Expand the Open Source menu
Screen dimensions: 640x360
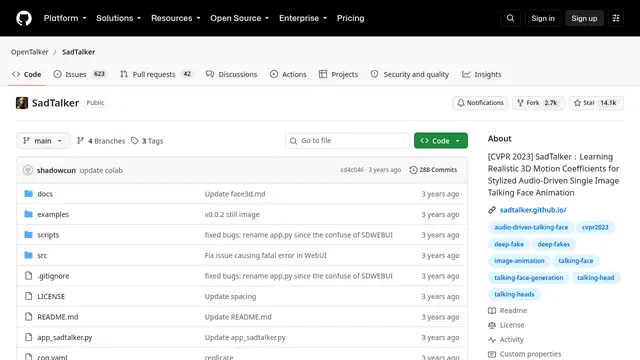(x=240, y=18)
